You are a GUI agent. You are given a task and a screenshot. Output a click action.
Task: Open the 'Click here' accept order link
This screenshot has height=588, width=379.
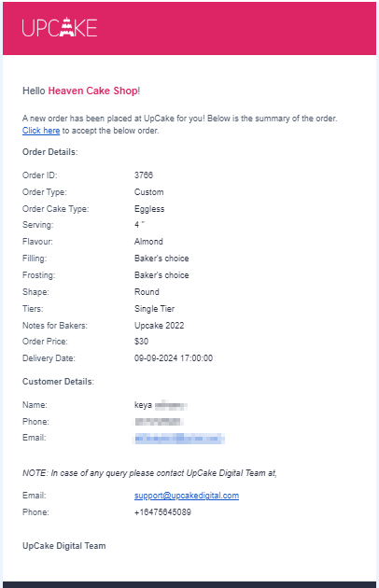pos(41,131)
